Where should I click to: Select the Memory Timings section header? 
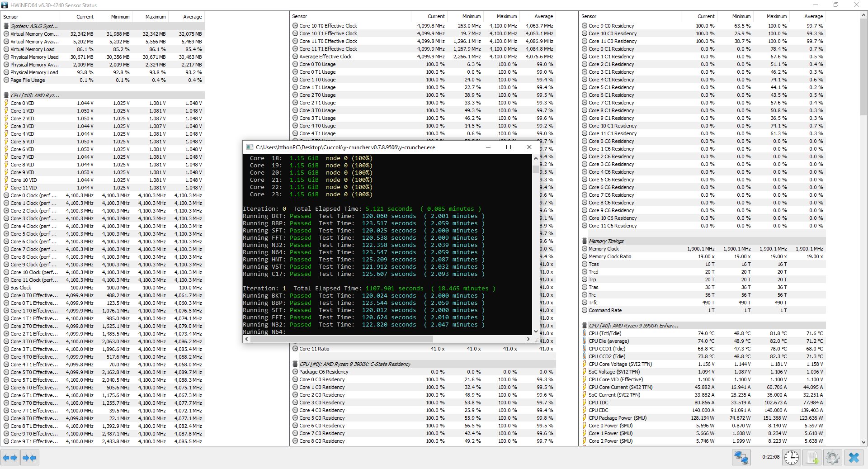click(703, 241)
